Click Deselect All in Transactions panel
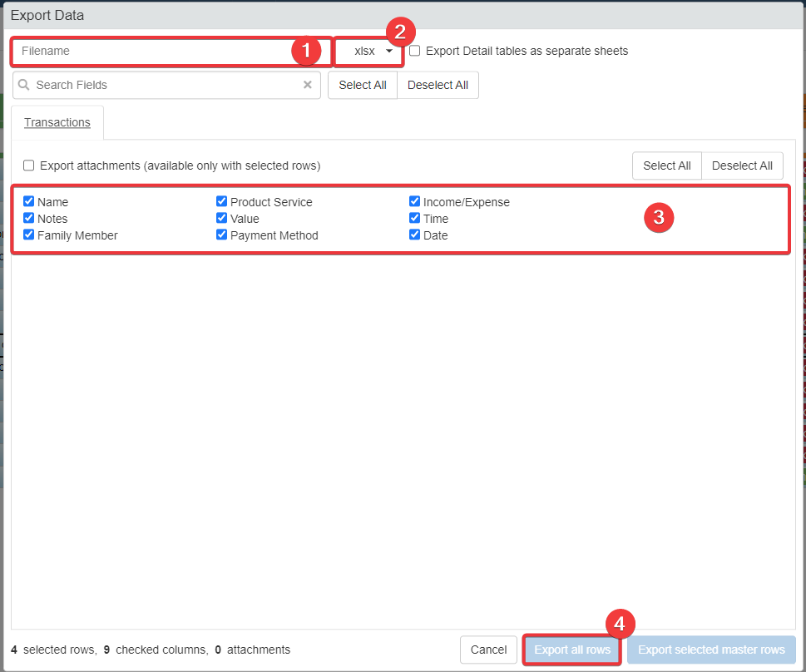The image size is (806, 672). pyautogui.click(x=742, y=166)
